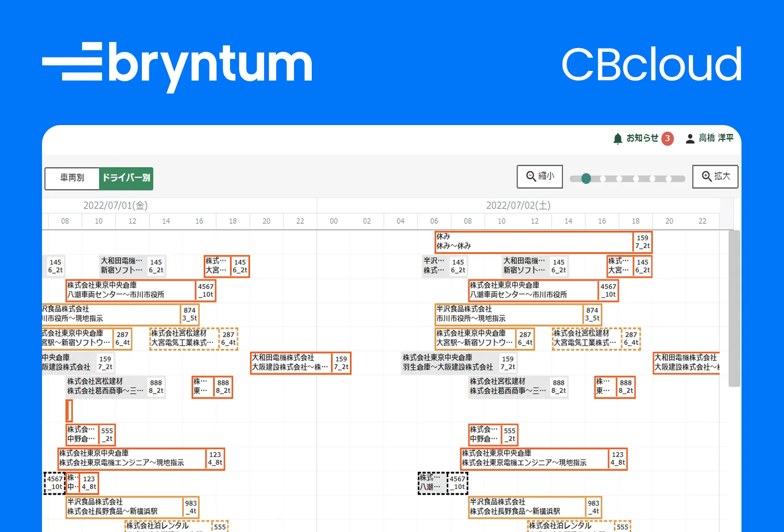The image size is (784, 532).
Task: Click the 874 3_5t tag on 07/02
Action: pos(592,314)
